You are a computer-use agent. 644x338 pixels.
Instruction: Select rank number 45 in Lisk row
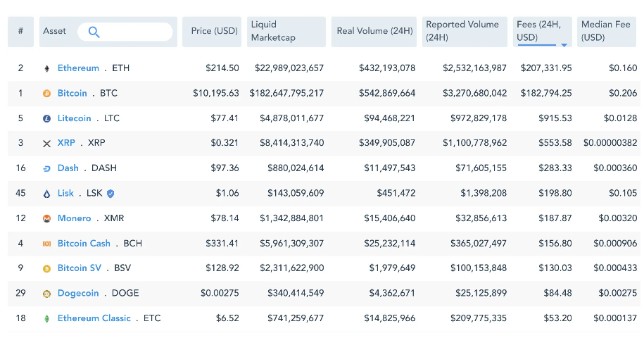[20, 193]
